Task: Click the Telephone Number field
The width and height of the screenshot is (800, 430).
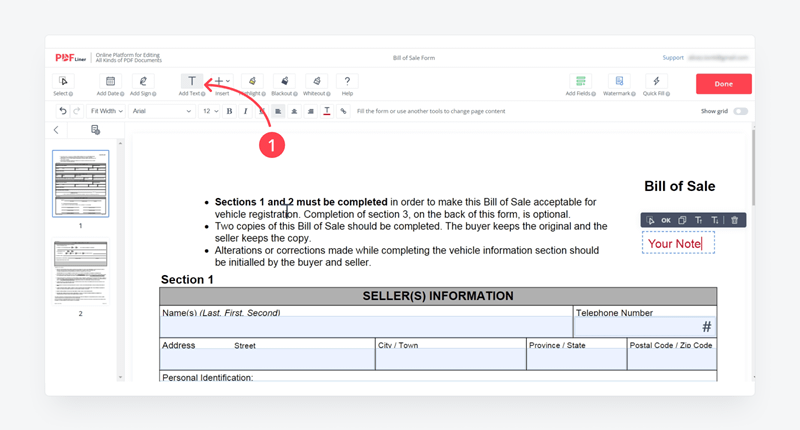Action: point(645,326)
